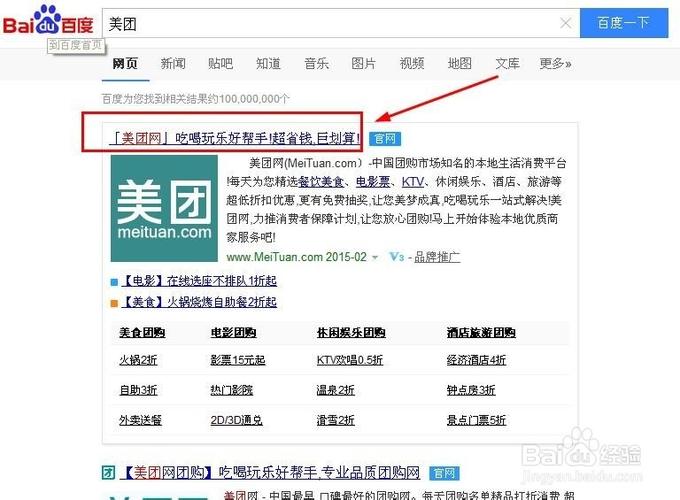
Task: Click the 团 icon before second result
Action: 108,472
